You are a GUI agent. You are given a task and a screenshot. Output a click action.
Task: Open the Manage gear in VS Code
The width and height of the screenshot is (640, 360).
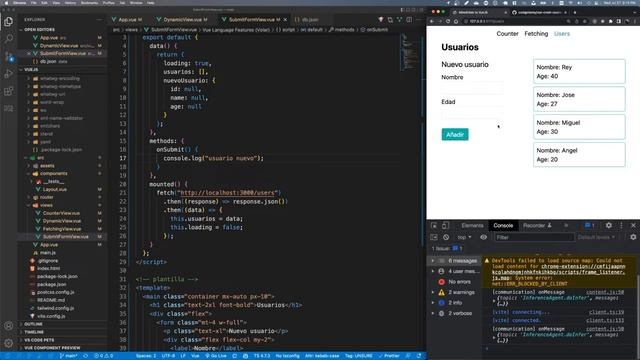[x=9, y=343]
